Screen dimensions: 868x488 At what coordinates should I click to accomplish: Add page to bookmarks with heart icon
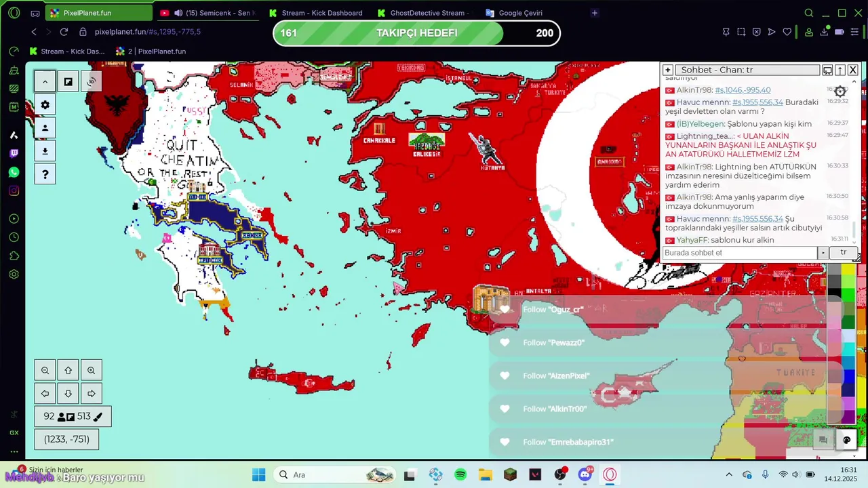tap(787, 32)
